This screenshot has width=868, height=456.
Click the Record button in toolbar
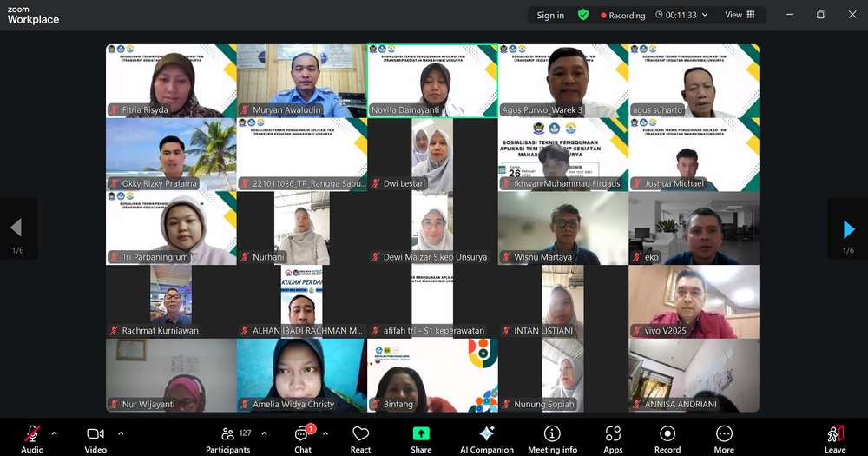[x=667, y=438]
